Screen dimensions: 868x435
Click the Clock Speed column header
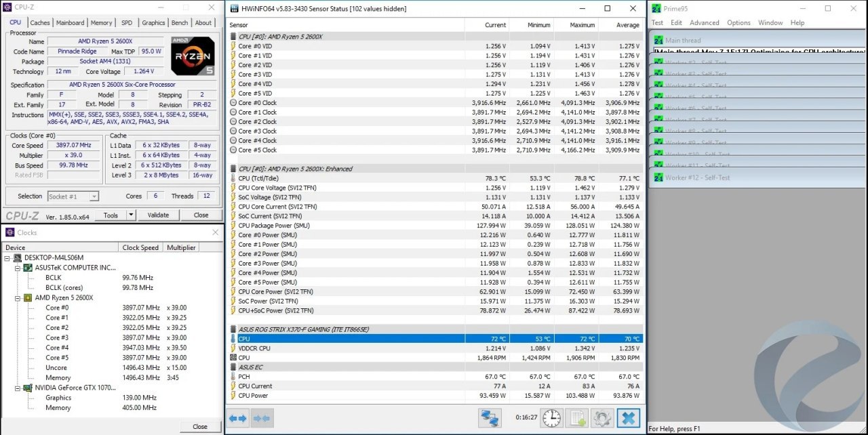click(x=142, y=247)
